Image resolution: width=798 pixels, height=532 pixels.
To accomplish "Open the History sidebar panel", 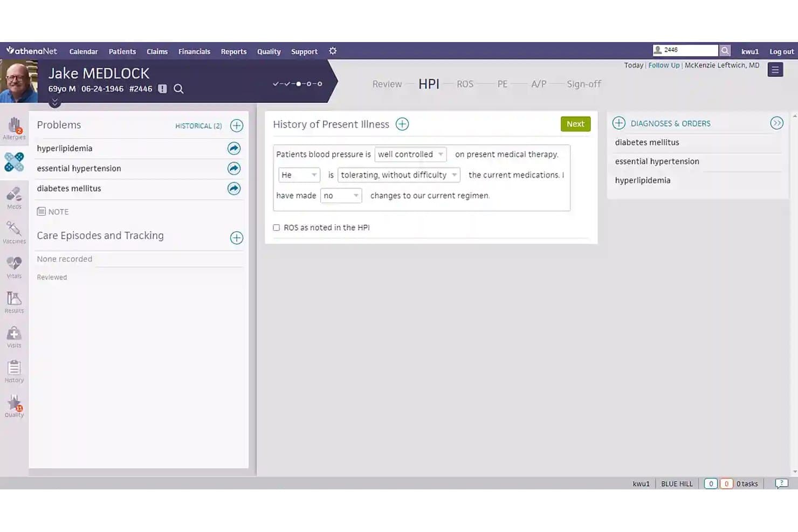I will (14, 371).
